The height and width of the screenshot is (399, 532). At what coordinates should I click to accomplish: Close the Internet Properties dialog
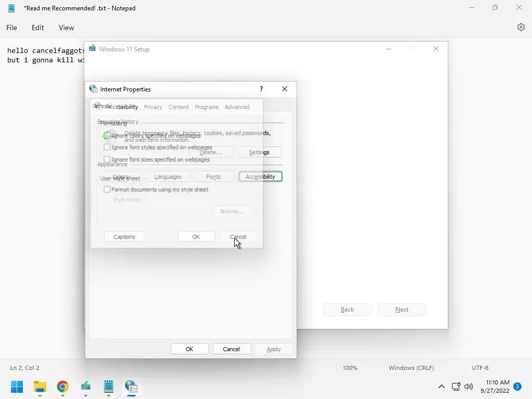tap(285, 89)
